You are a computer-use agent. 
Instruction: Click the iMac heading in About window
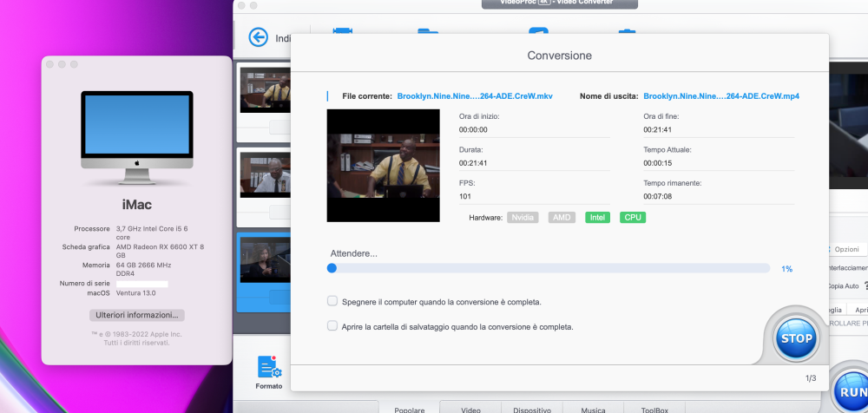137,205
